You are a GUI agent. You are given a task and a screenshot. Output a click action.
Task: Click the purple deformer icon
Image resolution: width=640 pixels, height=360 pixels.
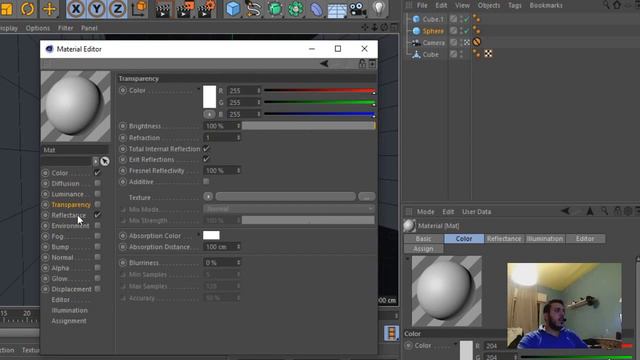316,9
